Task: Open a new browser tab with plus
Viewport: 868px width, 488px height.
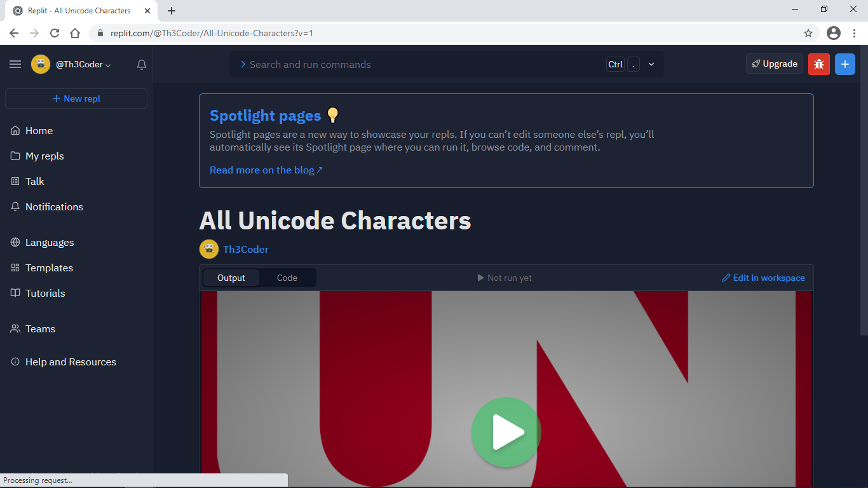Action: [x=172, y=11]
